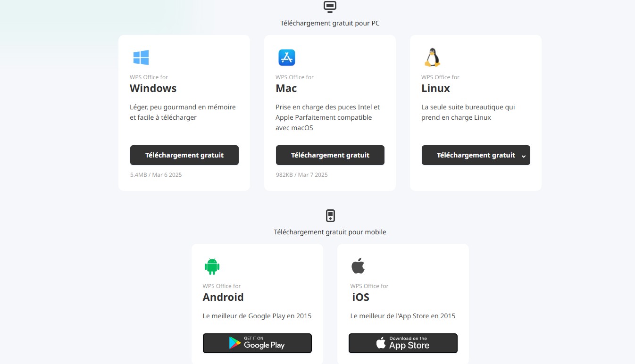
Task: Click the Linux Téléchargement gratuit button
Action: pyautogui.click(x=476, y=155)
